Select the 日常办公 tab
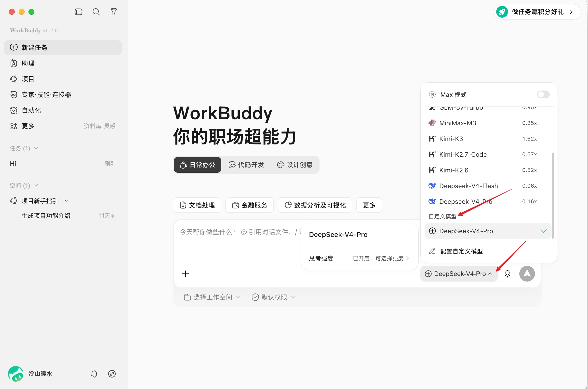This screenshot has height=389, width=588. (197, 165)
